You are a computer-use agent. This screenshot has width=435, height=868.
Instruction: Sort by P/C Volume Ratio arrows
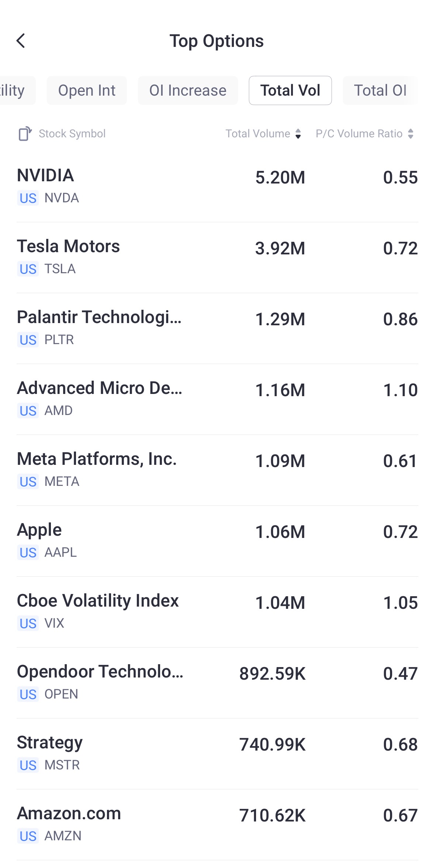click(411, 134)
